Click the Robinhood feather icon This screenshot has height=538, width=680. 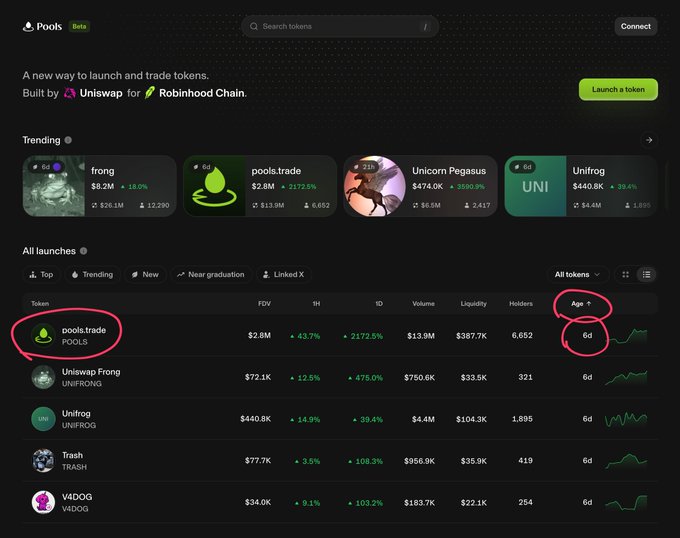click(x=150, y=92)
